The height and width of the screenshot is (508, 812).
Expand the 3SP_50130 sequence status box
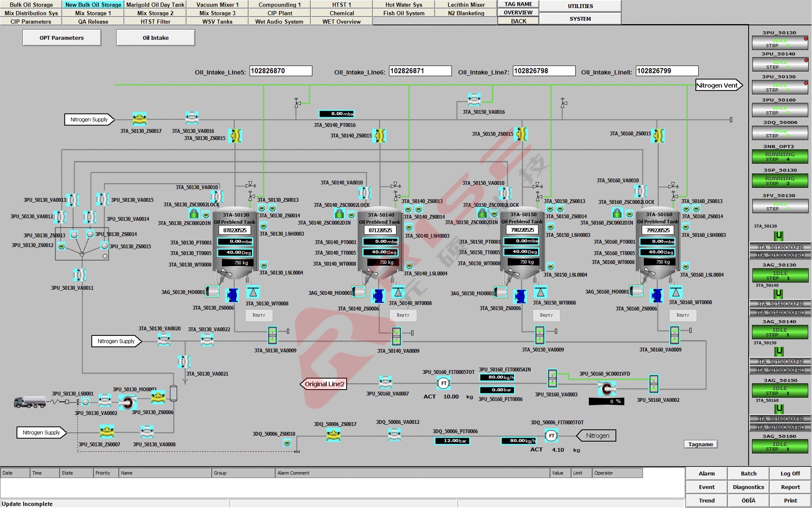(779, 180)
